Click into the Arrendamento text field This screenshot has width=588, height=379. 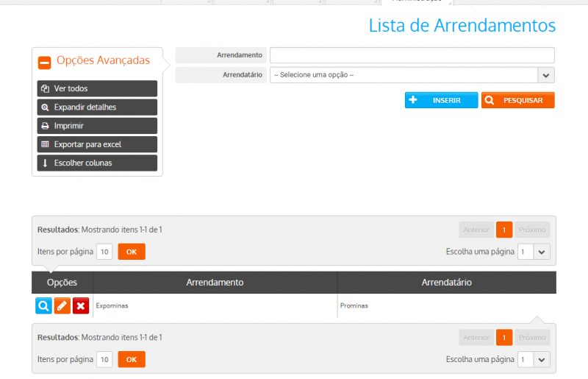[x=412, y=55]
